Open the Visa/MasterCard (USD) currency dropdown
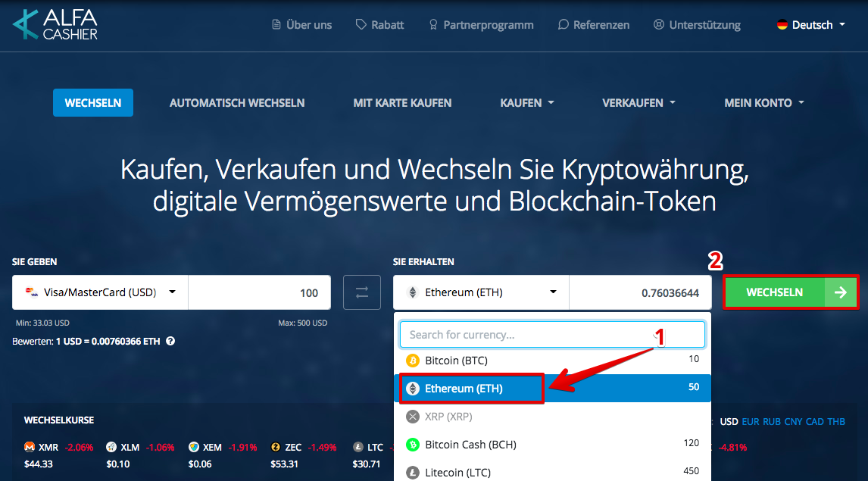Screen dimensions: 868x481 pos(100,292)
